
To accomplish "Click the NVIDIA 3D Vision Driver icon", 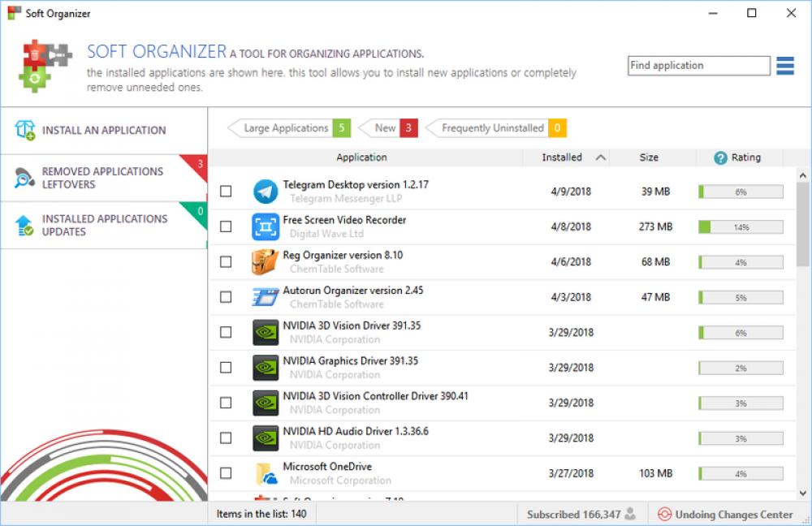I will click(264, 332).
